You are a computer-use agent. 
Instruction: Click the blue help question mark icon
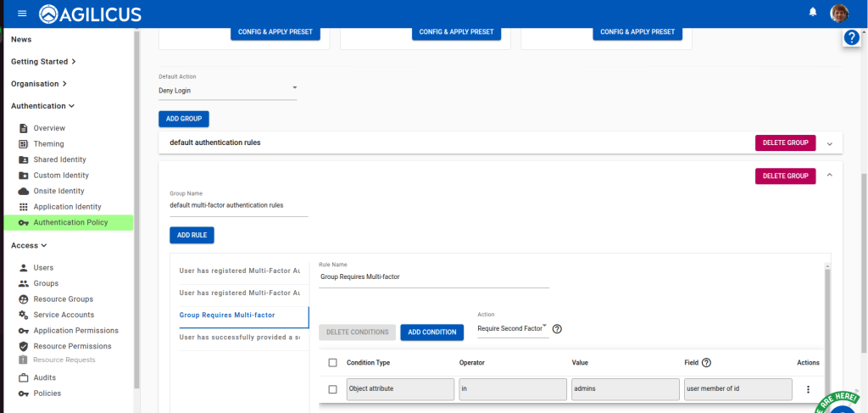point(852,38)
